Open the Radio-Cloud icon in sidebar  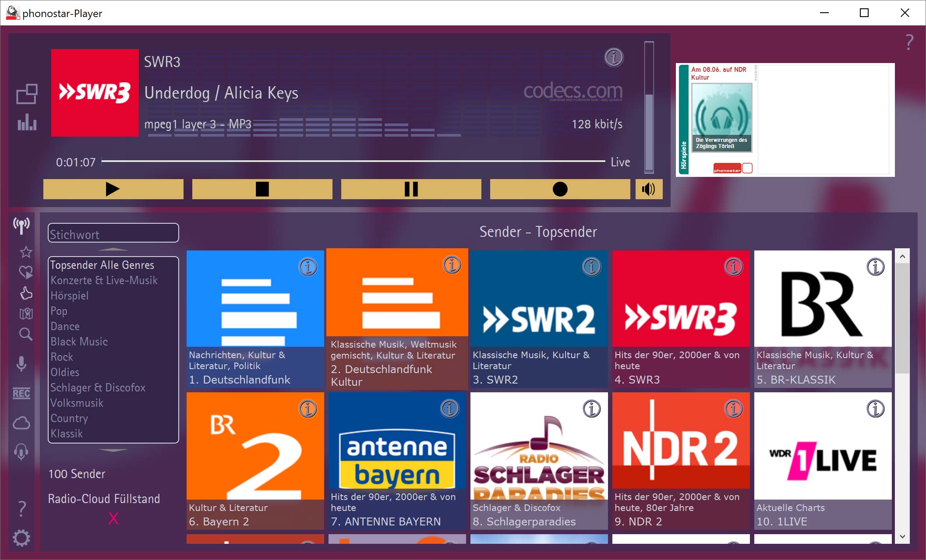[x=21, y=423]
